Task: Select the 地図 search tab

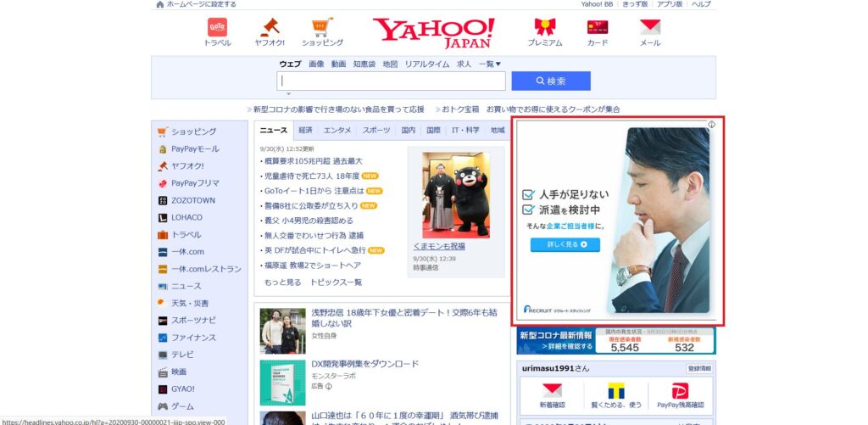Action: (x=390, y=64)
